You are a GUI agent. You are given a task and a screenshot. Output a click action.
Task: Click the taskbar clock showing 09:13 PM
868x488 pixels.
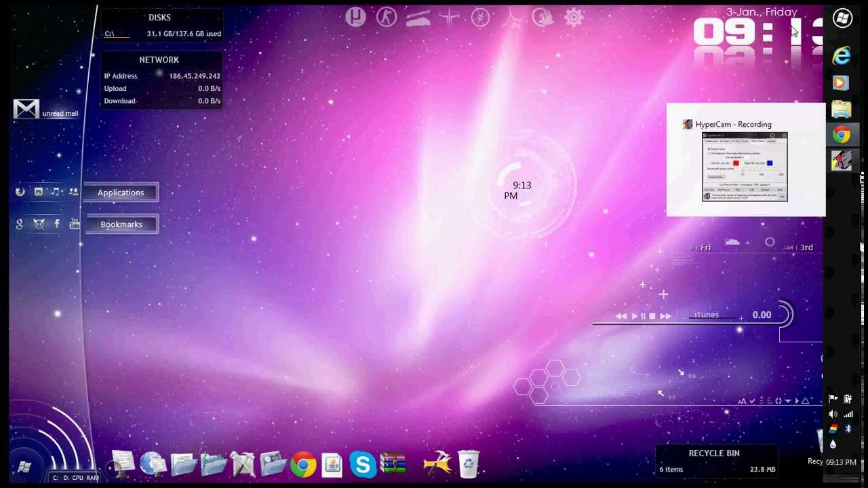(841, 462)
